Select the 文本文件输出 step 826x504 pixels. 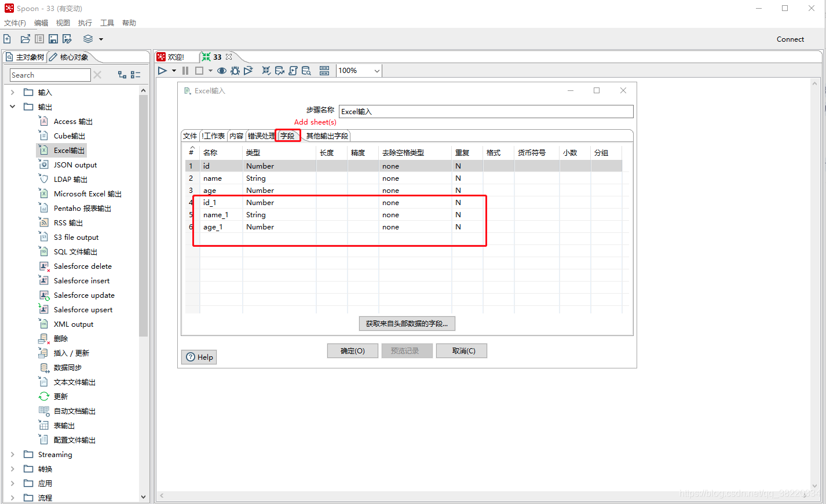74,382
